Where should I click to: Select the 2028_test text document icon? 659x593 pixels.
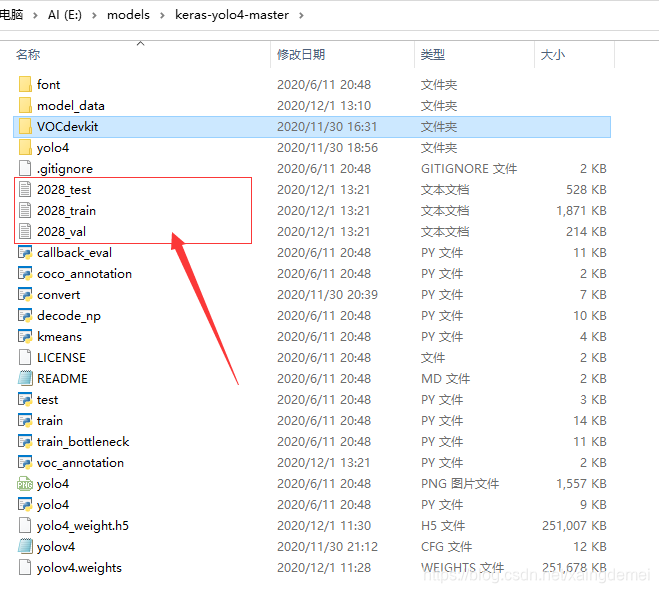click(x=25, y=189)
